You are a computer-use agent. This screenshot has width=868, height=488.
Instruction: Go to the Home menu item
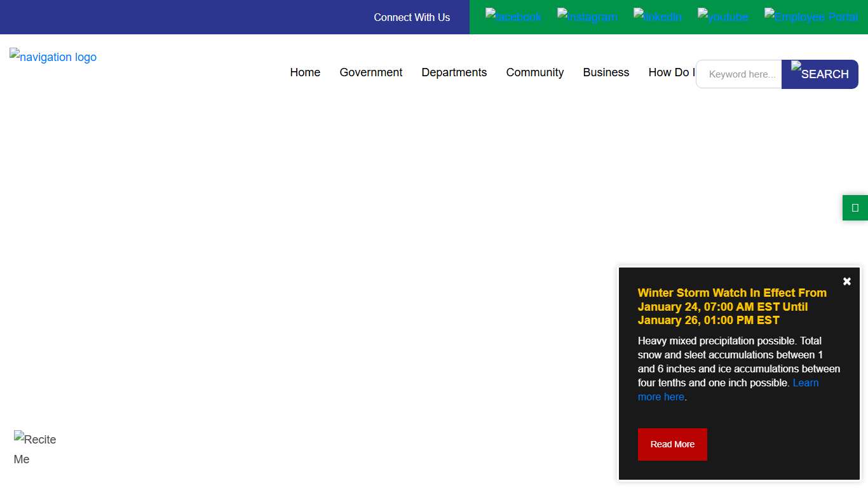click(305, 72)
